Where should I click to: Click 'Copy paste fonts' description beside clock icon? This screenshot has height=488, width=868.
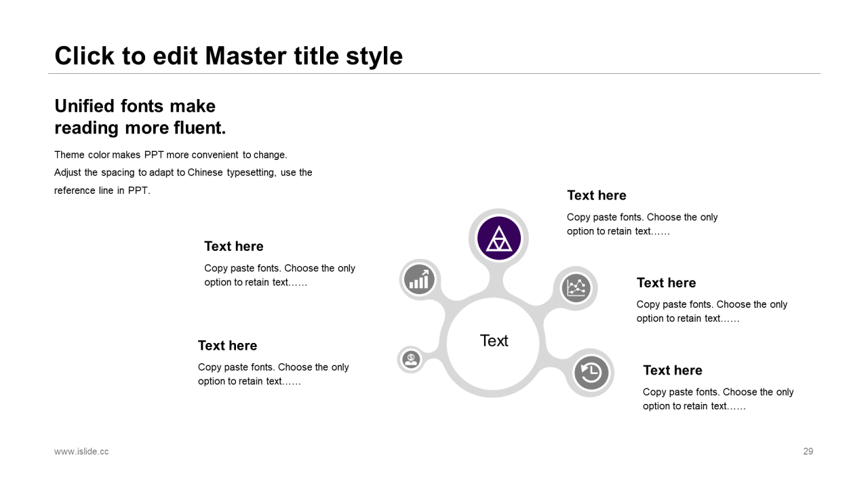[x=718, y=399]
